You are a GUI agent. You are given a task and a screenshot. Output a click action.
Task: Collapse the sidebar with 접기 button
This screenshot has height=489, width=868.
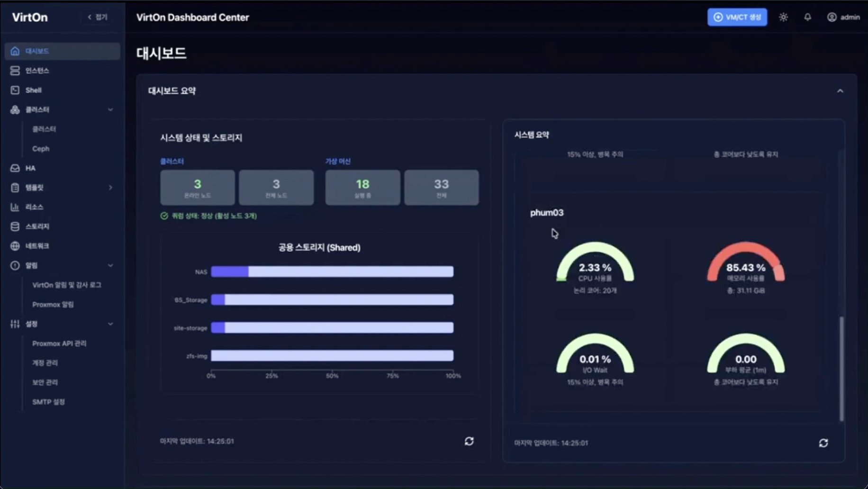coord(97,17)
